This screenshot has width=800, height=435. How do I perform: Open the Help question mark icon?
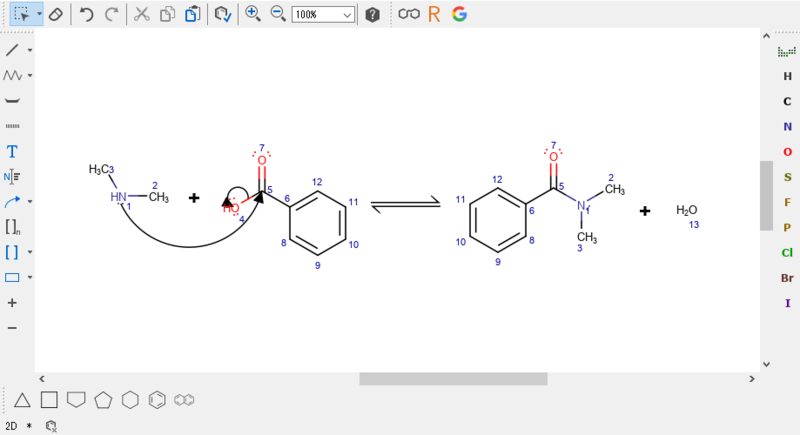372,15
